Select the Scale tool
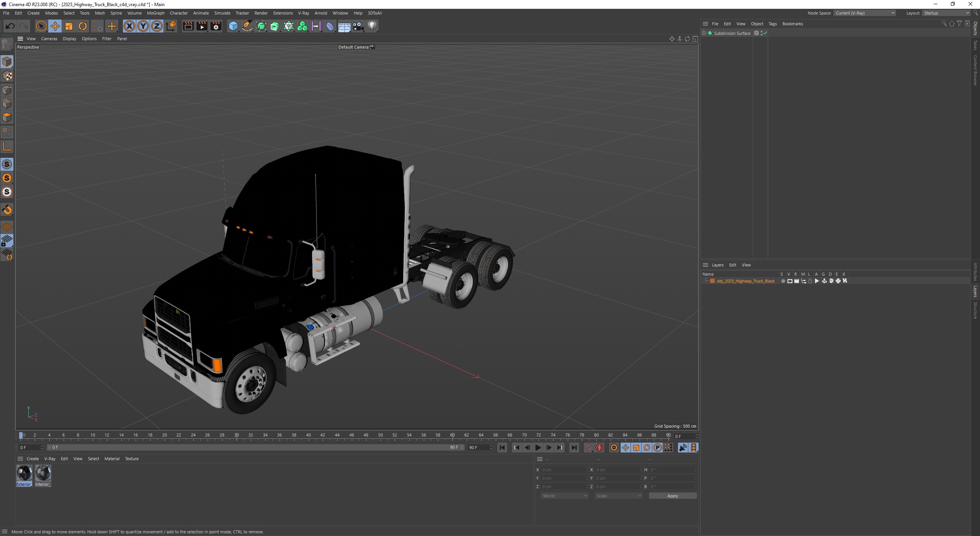 69,26
